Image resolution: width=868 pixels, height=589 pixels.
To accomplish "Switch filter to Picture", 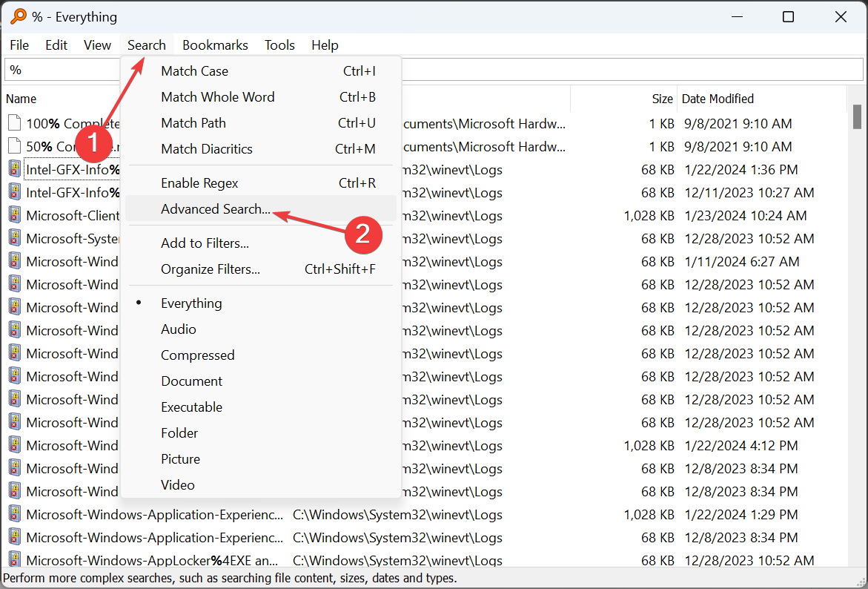I will click(x=180, y=459).
